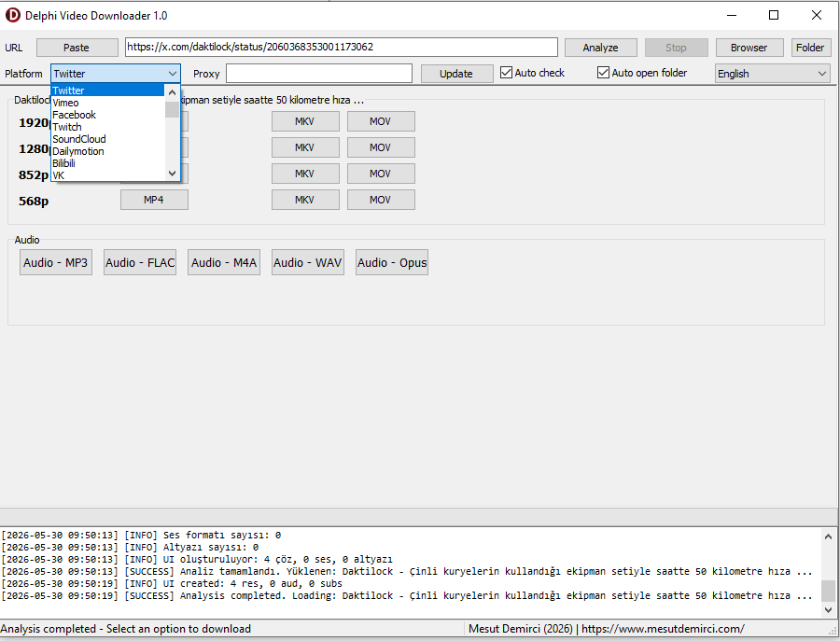
Task: Pick Dailymotion from the platform list
Action: [x=107, y=151]
